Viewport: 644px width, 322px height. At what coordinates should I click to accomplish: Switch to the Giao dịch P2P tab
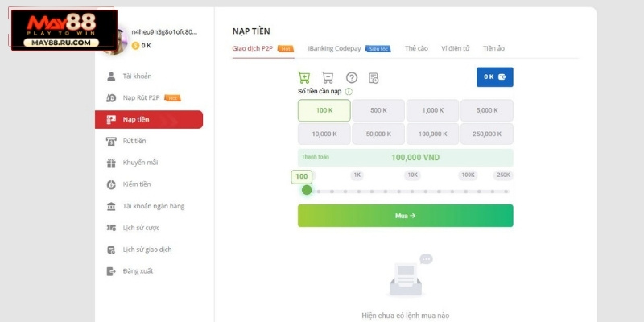(253, 48)
